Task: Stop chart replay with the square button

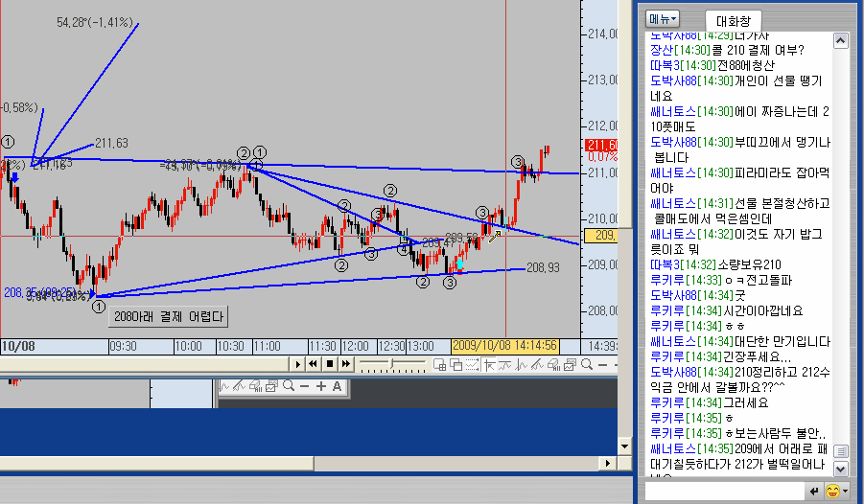Action: (329, 364)
